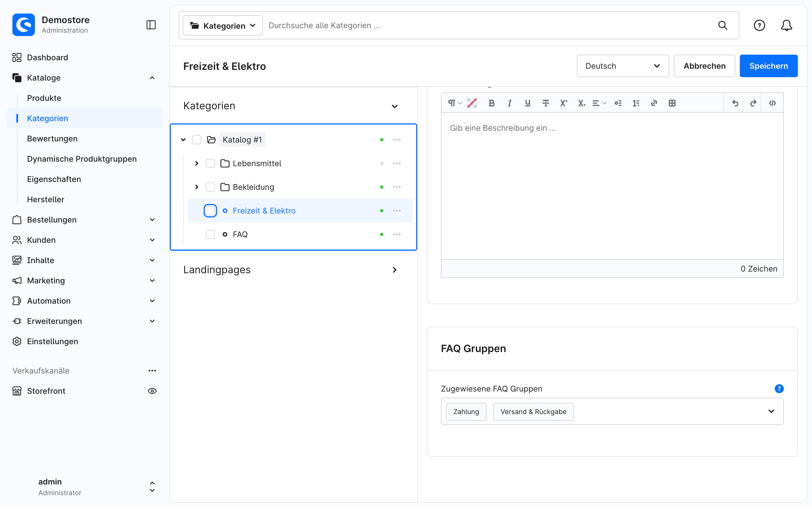
Task: Cancel editing with Abbrechen
Action: pyautogui.click(x=704, y=66)
